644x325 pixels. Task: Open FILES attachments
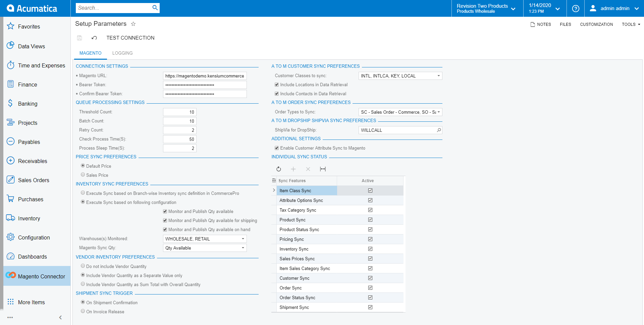tap(566, 24)
